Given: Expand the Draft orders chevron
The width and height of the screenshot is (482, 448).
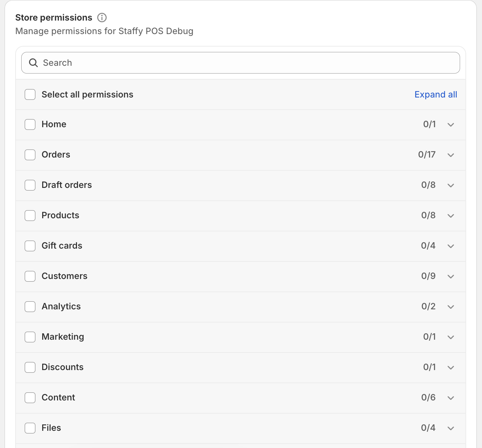Looking at the screenshot, I should click(x=451, y=185).
